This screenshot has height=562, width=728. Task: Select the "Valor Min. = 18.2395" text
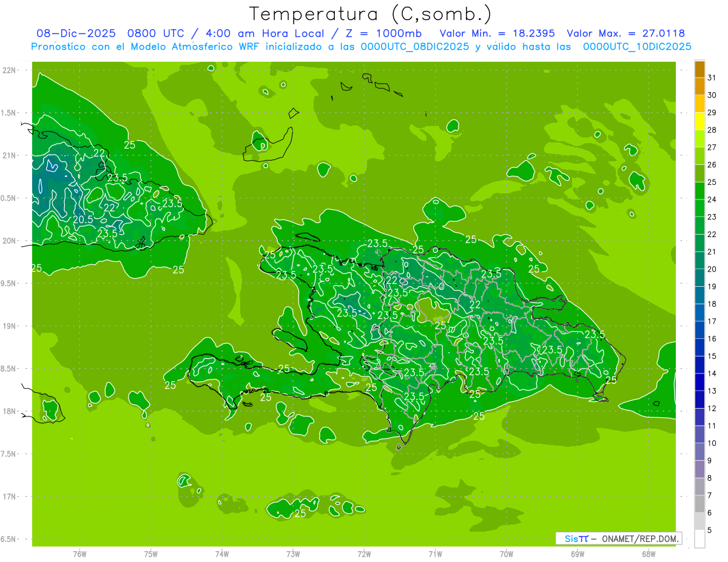pyautogui.click(x=497, y=33)
